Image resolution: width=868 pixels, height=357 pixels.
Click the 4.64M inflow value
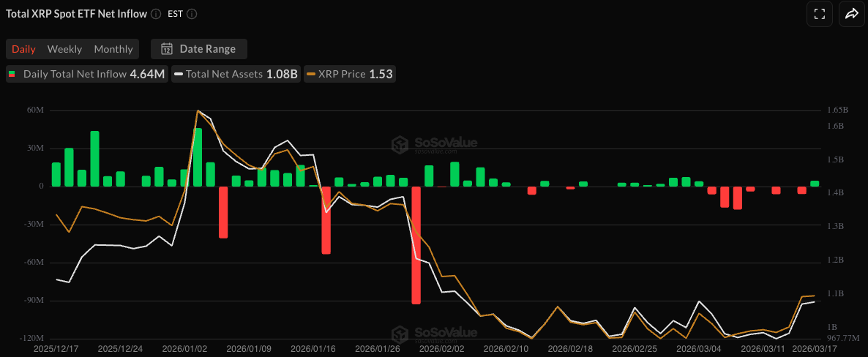(147, 74)
